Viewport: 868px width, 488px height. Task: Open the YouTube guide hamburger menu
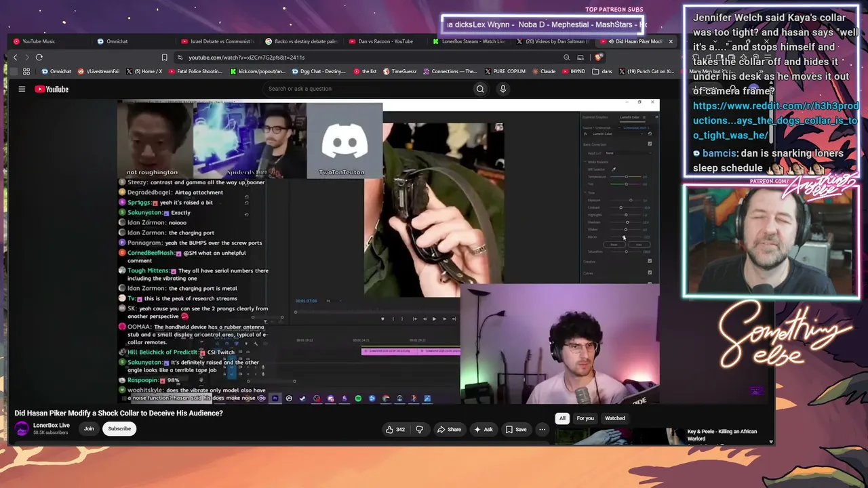click(22, 89)
